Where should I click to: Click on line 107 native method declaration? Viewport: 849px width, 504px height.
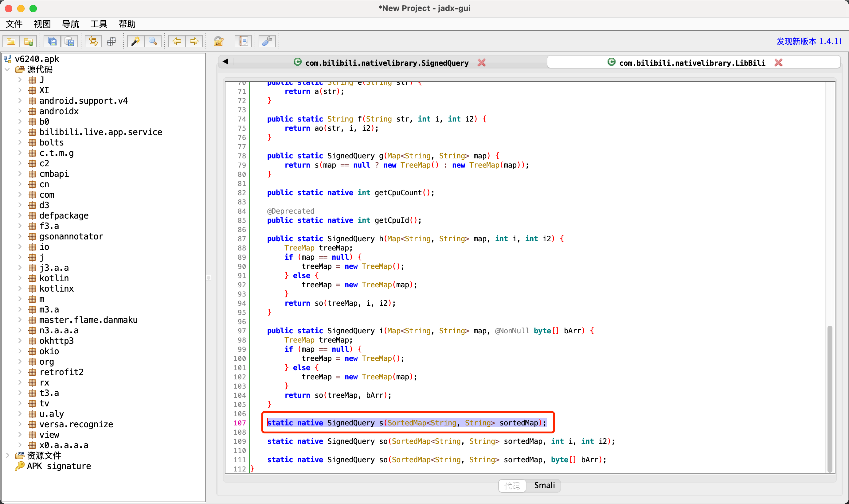408,422
